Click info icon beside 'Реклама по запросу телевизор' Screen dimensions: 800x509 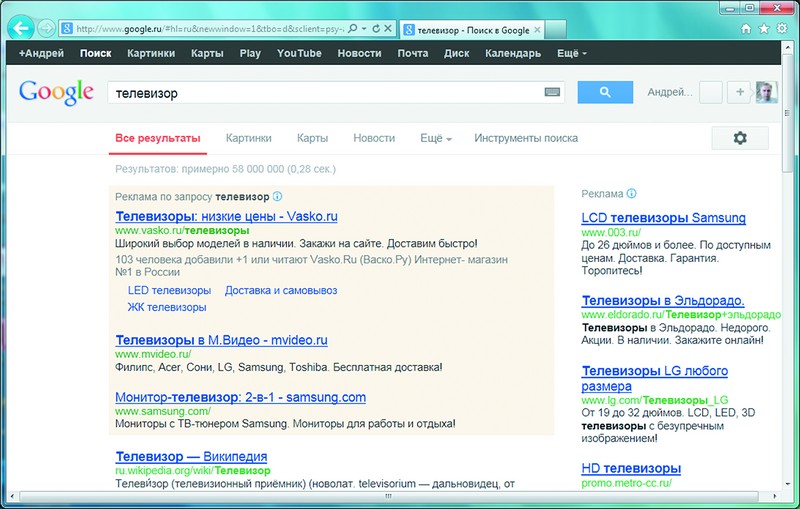(x=277, y=196)
